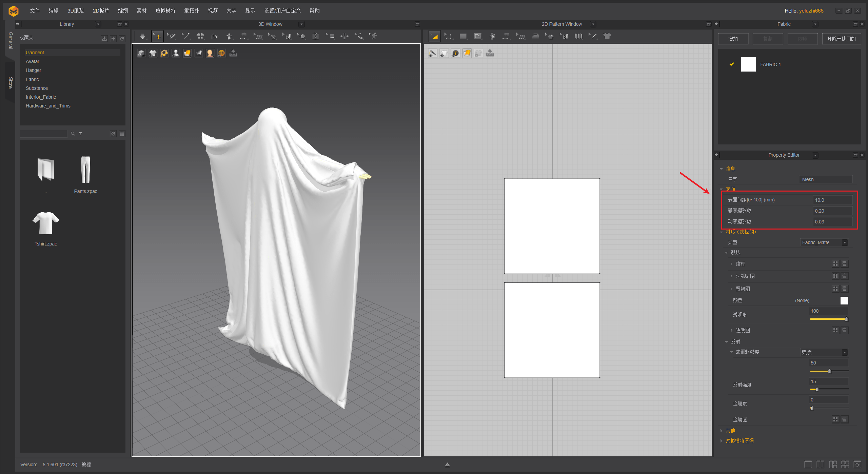This screenshot has width=868, height=474.
Task: Select the rectangle pattern tool
Action: pyautogui.click(x=463, y=36)
